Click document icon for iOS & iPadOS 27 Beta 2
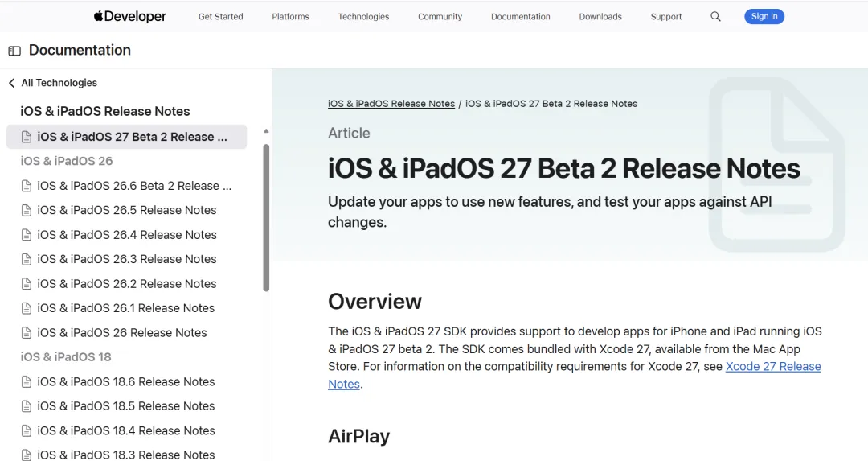The width and height of the screenshot is (868, 461). pyautogui.click(x=26, y=137)
